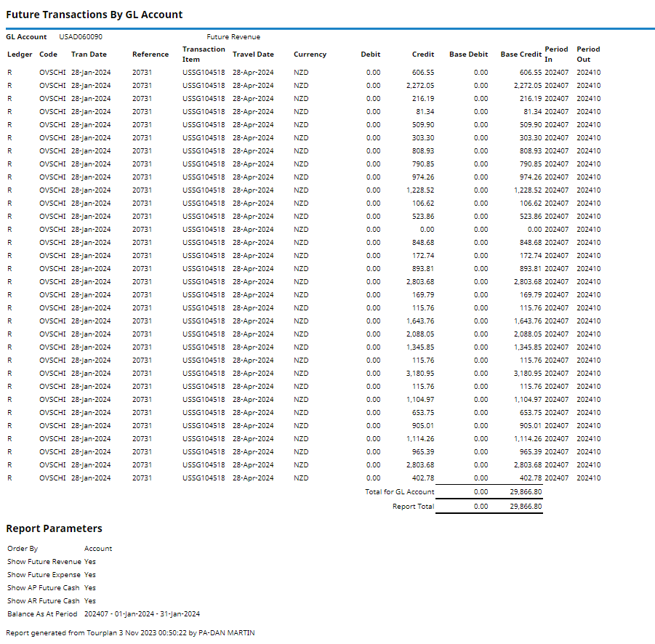Select credit value 1,114.26
This screenshot has height=644, width=655.
419,438
